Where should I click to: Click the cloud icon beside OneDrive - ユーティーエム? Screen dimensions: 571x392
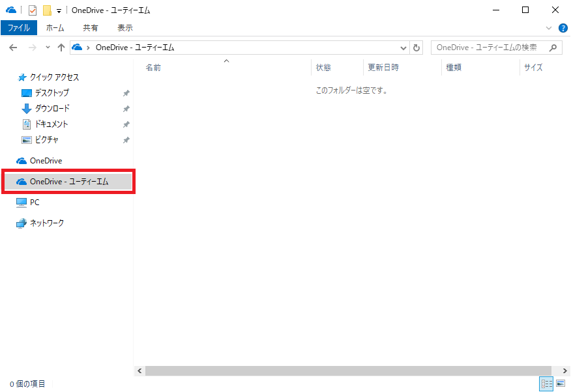pos(22,182)
